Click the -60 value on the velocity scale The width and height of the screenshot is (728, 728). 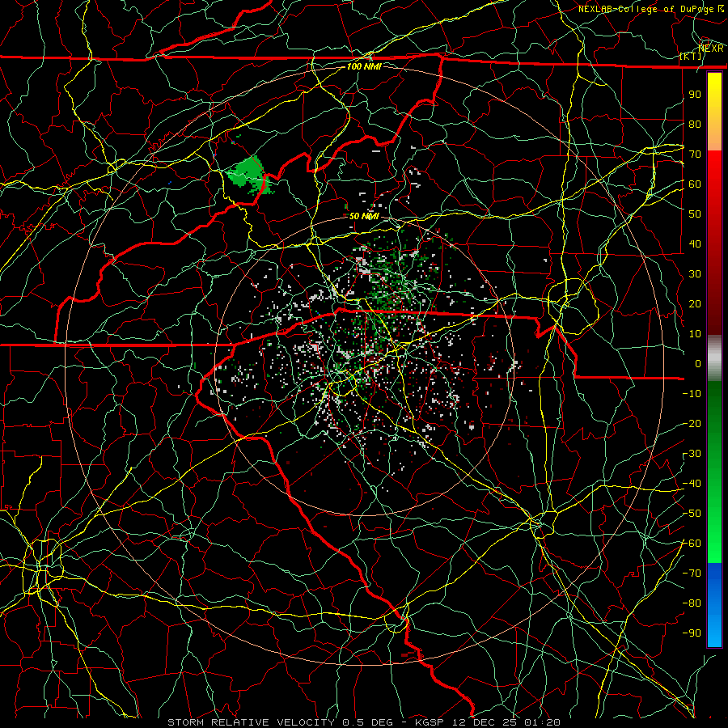coord(692,543)
